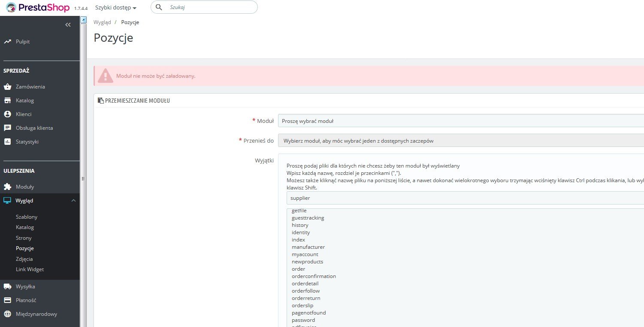Viewport: 644px width, 327px height.
Task: Open Zamówienia menu item
Action: point(30,87)
